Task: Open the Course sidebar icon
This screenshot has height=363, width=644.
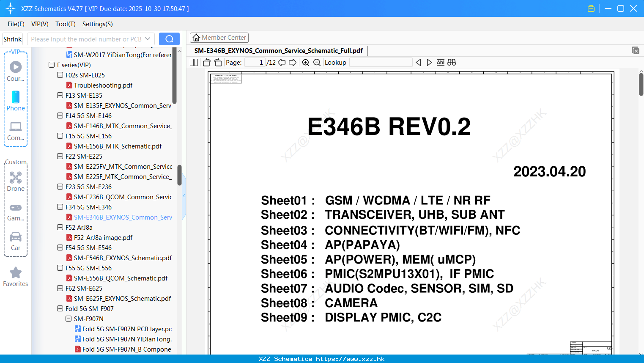Action: point(16,71)
